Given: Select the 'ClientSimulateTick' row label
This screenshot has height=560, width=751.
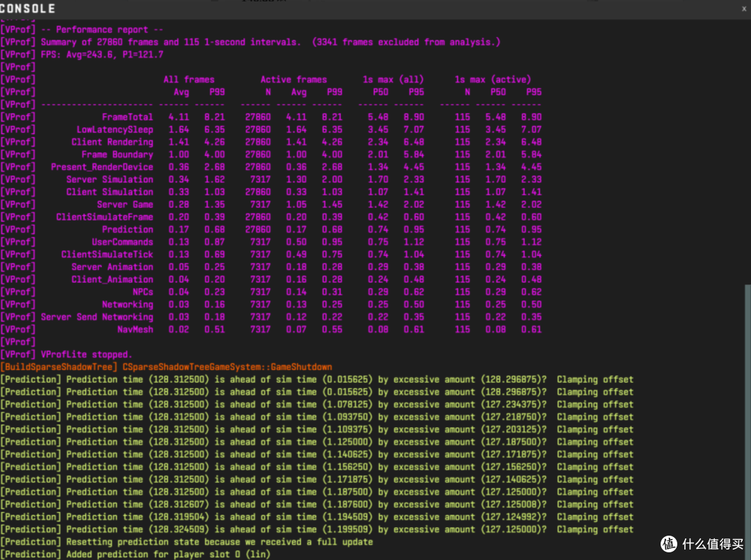Looking at the screenshot, I should (107, 255).
